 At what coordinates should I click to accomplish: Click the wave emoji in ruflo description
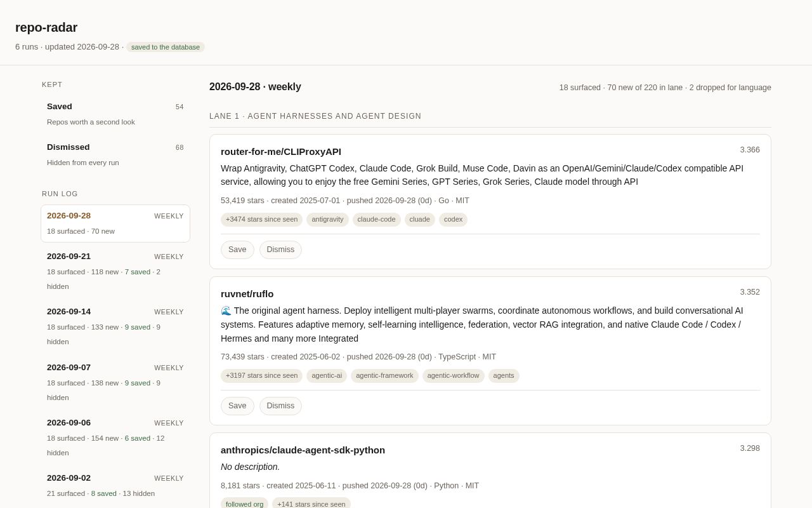[226, 311]
